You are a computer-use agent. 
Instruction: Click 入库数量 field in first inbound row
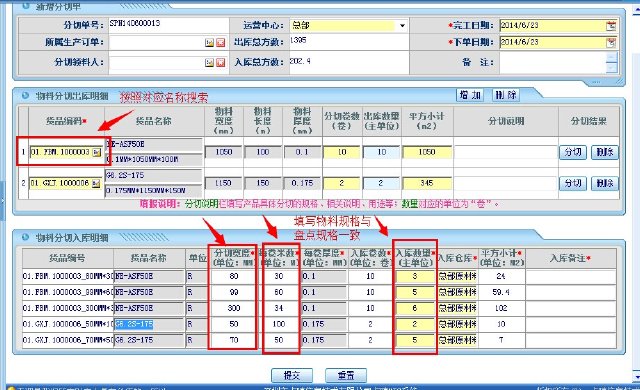[415, 276]
